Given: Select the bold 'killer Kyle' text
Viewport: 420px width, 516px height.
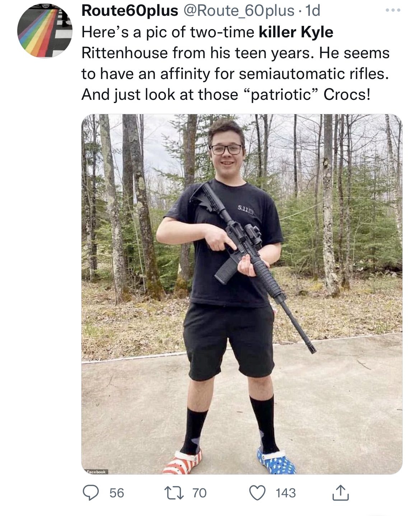Looking at the screenshot, I should (296, 32).
